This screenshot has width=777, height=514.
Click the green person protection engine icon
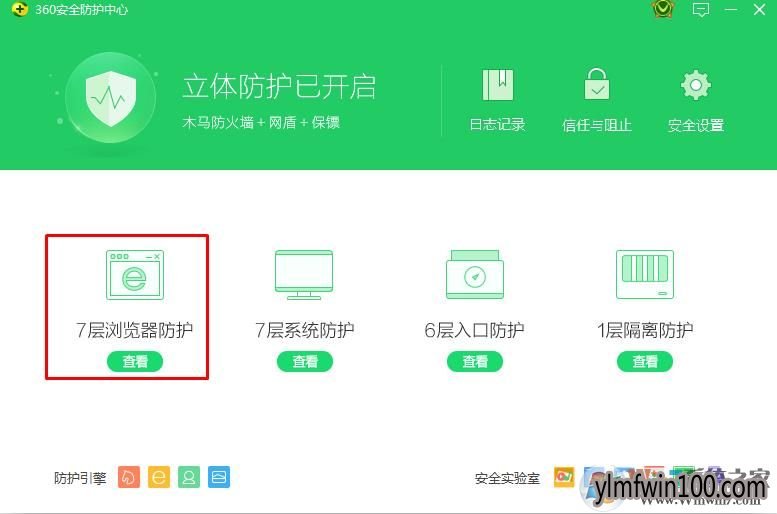(x=189, y=477)
